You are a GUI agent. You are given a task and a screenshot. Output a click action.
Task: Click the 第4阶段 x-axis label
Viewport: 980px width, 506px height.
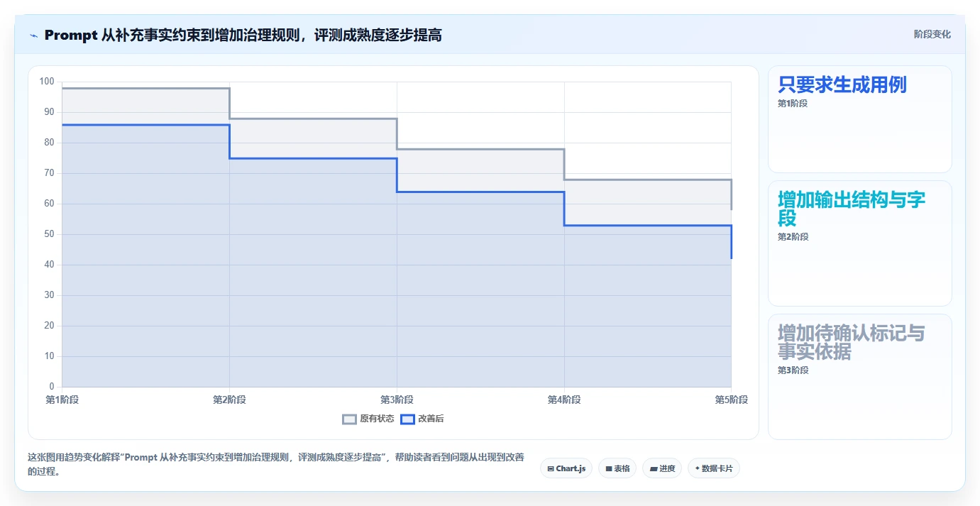564,400
